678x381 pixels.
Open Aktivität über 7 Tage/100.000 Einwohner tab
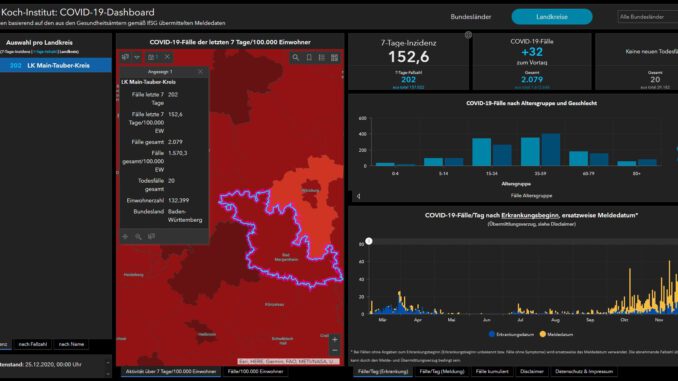(x=171, y=371)
